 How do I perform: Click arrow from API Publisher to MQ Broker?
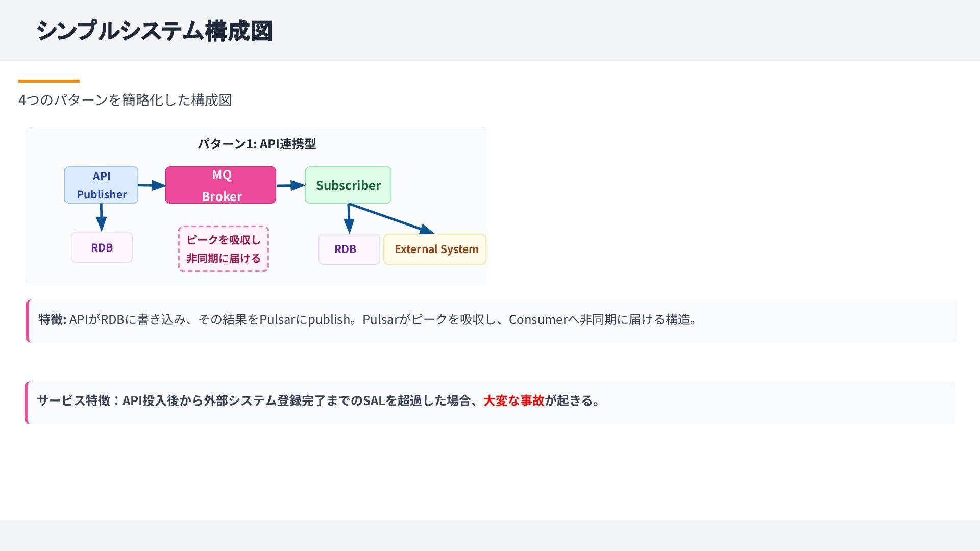[x=151, y=185]
